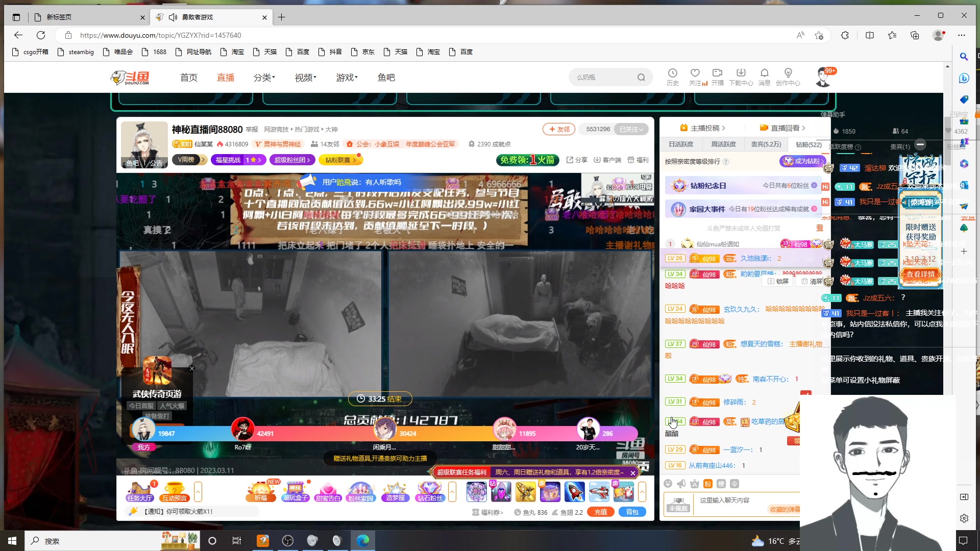Go to 首页 in Douyu navigation
This screenshot has width=980, height=551.
189,78
